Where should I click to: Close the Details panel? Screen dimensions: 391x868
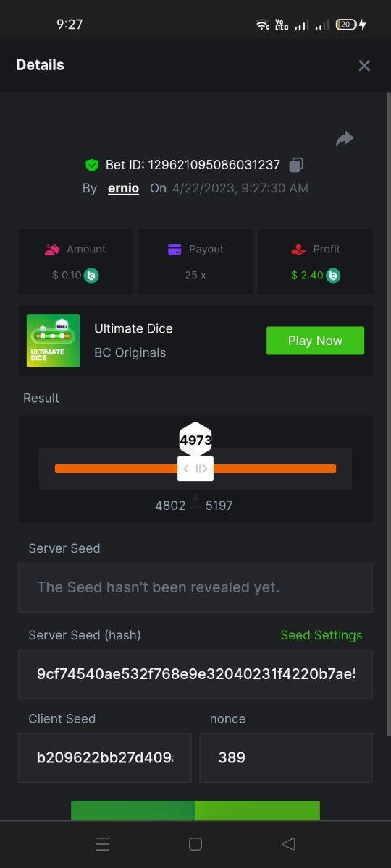tap(364, 66)
